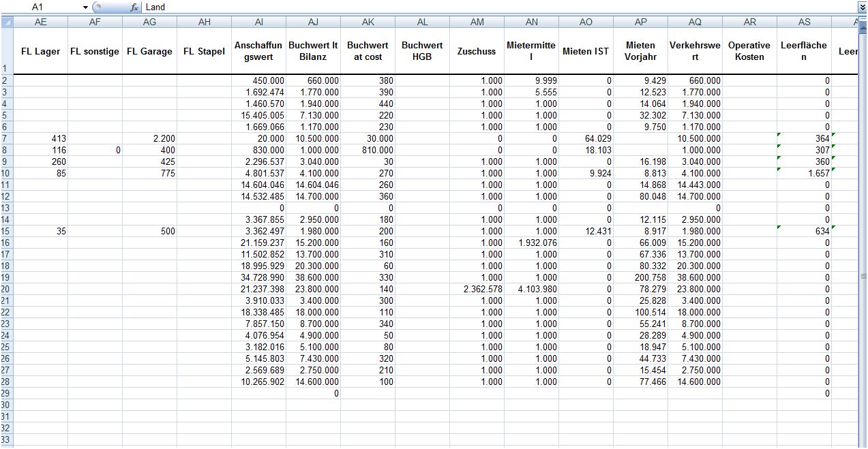
Task: Click the cell with value 4.103.980
Action: tap(531, 289)
